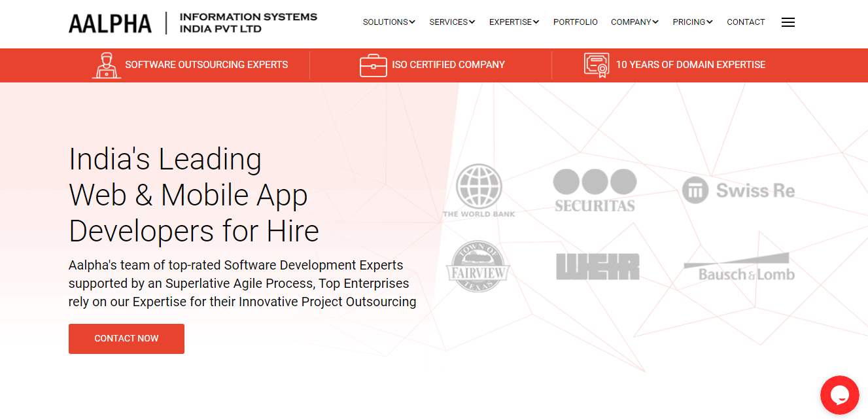
Task: Click the Securitas logo
Action: (595, 190)
